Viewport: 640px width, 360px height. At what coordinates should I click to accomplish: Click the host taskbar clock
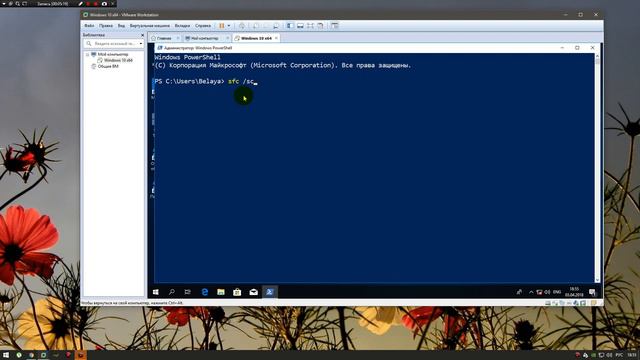pos(632,355)
